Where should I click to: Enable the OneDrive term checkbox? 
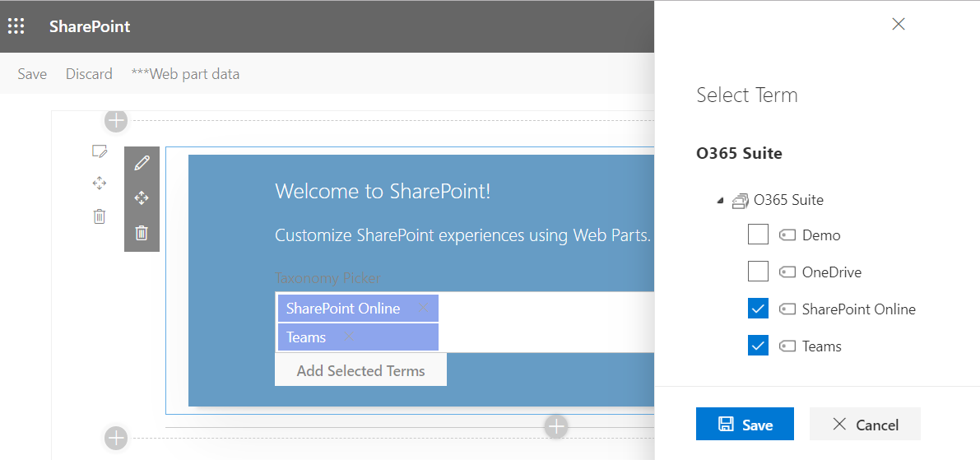758,272
